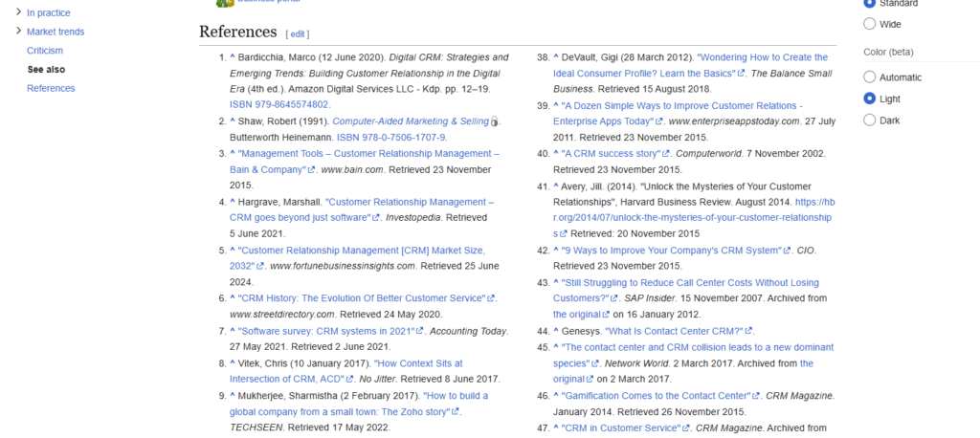Open How Context Sits at Intersection link

coord(346,371)
